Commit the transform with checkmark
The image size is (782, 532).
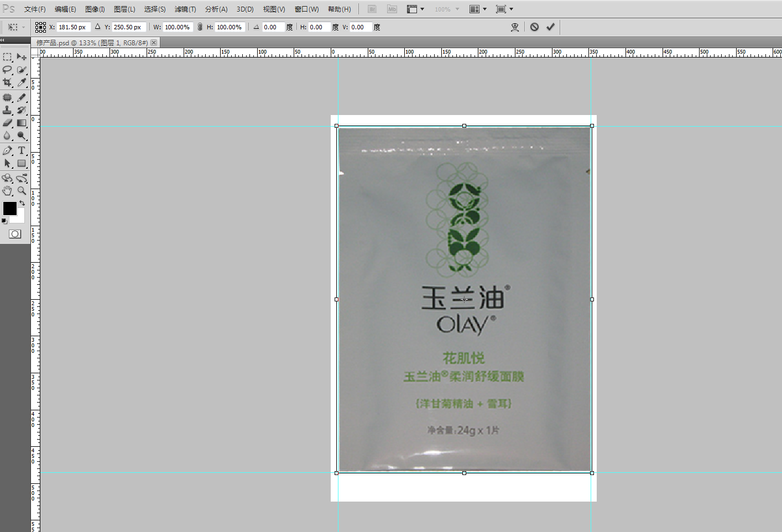[x=550, y=27]
